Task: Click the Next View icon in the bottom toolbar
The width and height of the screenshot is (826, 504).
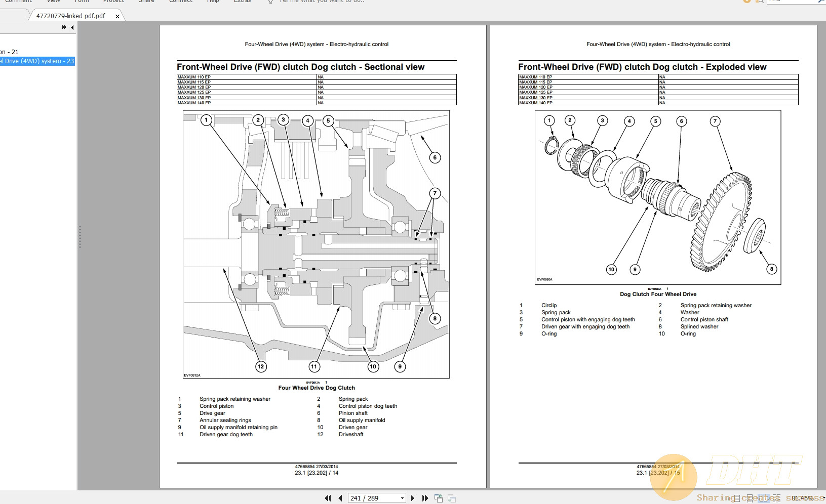Action: [452, 498]
